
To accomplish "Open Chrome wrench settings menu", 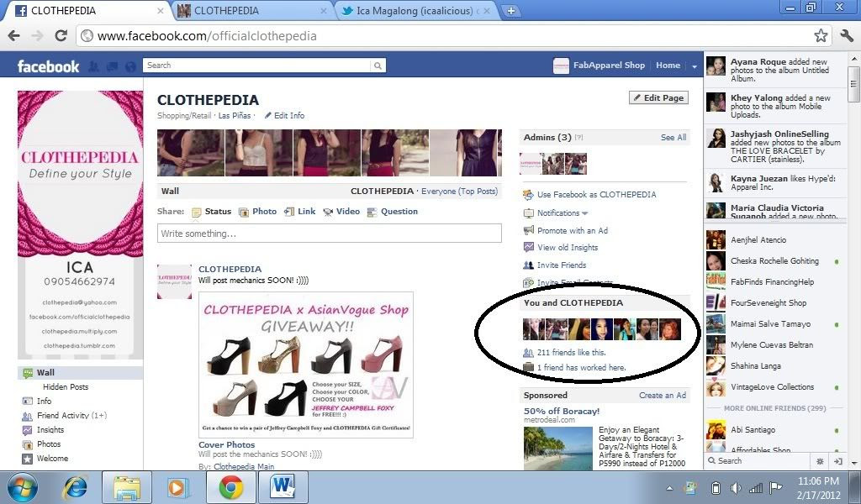I will (x=846, y=36).
